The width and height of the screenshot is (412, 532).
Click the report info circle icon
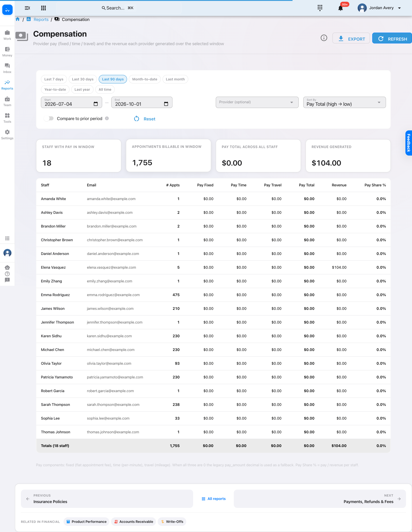(x=324, y=38)
